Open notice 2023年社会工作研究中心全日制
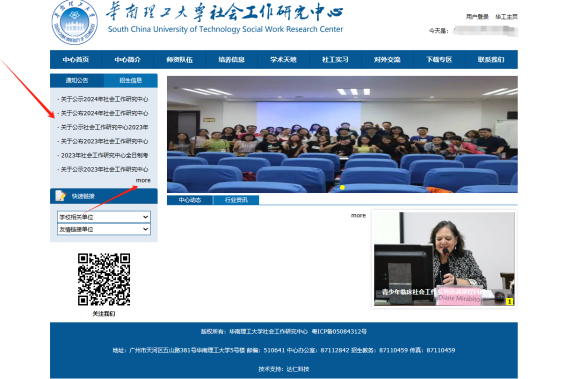Image resolution: width=566 pixels, height=379 pixels. (104, 156)
